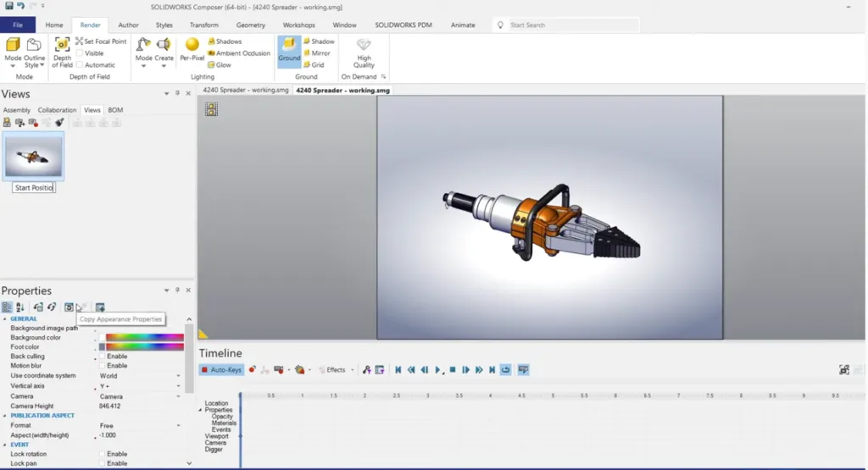This screenshot has height=470, width=868.
Task: Open the render Mode tool
Action: [13, 53]
